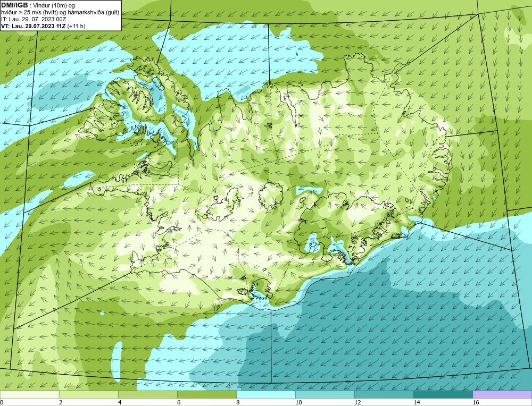532x406 pixels.
Task: Click the 2–4 m/s light green legend swatch
Action: [88, 394]
